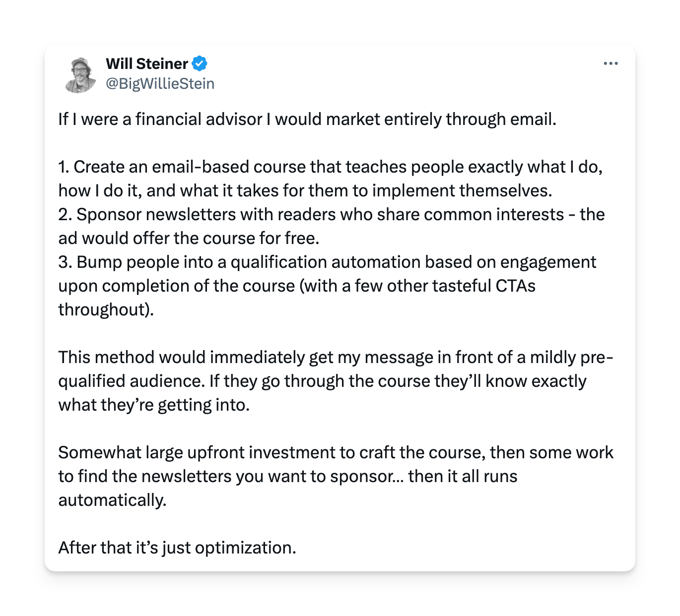This screenshot has width=680, height=616.
Task: Click the line "qualified audience. If they go through"
Action: [323, 381]
